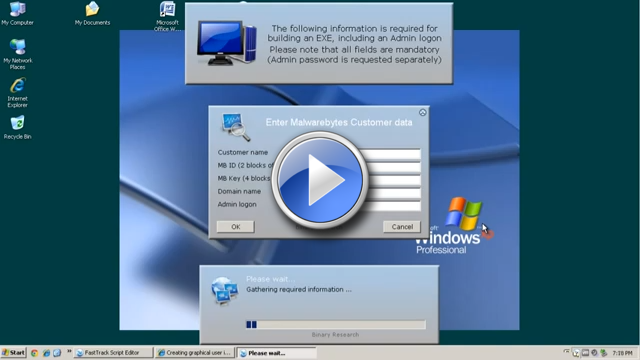The height and width of the screenshot is (360, 640).
Task: Open the My Documents folder icon
Action: pyautogui.click(x=92, y=13)
